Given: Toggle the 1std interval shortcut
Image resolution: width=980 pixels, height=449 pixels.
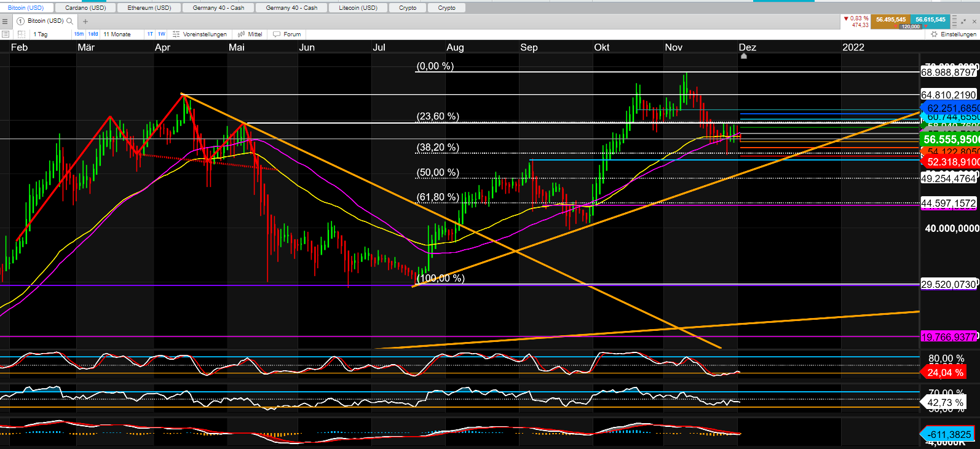Looking at the screenshot, I should click(93, 34).
